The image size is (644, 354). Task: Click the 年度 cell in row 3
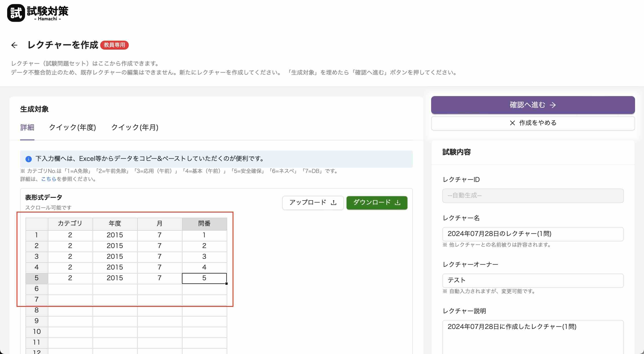coord(115,257)
